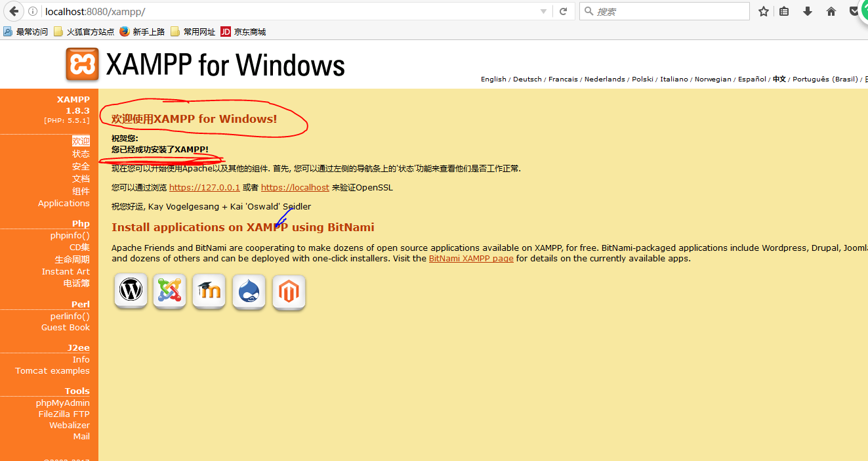868x461 pixels.
Task: Select 欢迎 in the sidebar
Action: pyautogui.click(x=81, y=141)
